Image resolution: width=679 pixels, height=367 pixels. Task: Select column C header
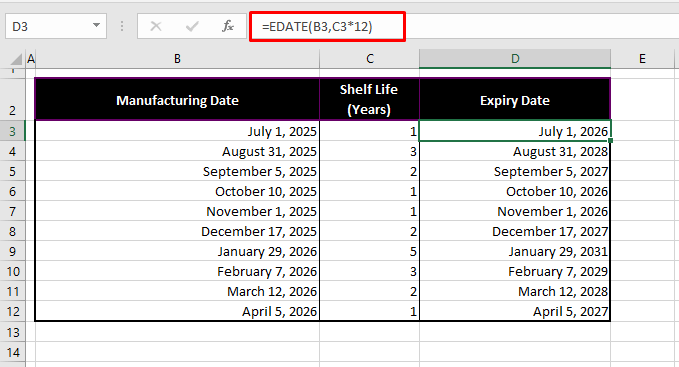tap(369, 59)
